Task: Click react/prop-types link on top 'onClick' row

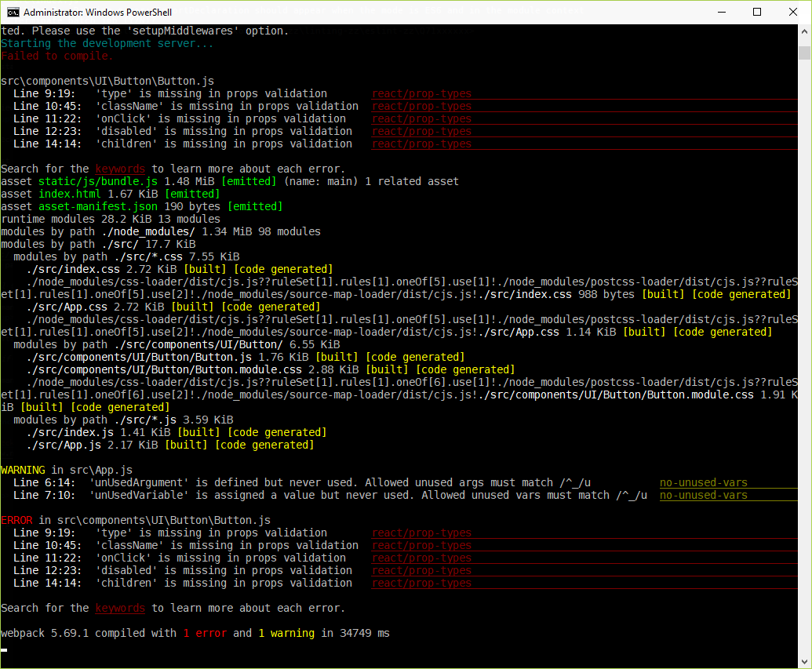Action: click(421, 118)
